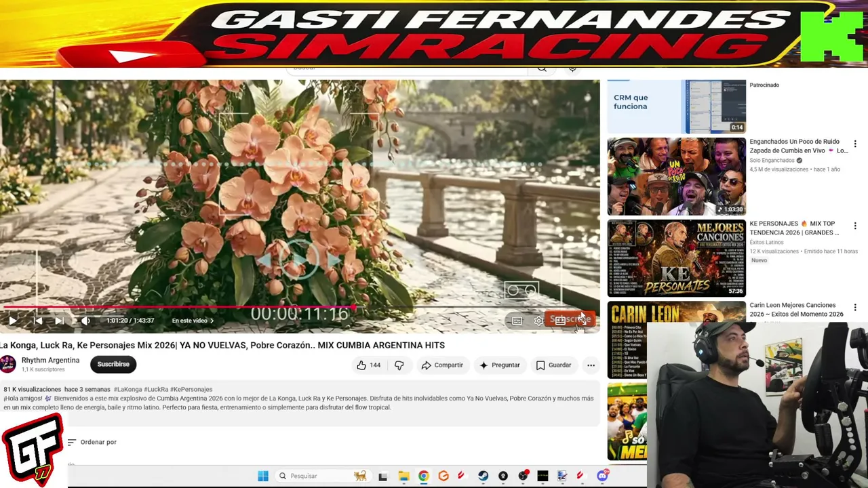Click the 'Patrocinado' sponsored label
The height and width of the screenshot is (488, 868).
coord(764,85)
